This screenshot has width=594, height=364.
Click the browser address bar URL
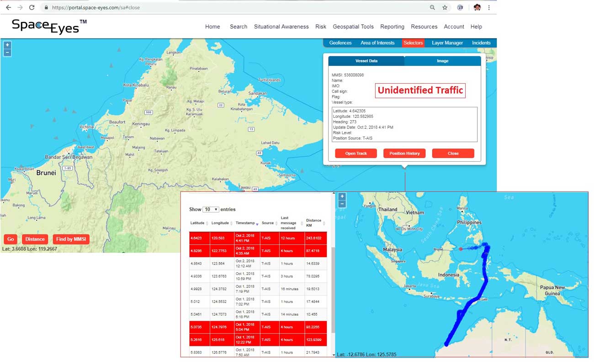pyautogui.click(x=96, y=7)
